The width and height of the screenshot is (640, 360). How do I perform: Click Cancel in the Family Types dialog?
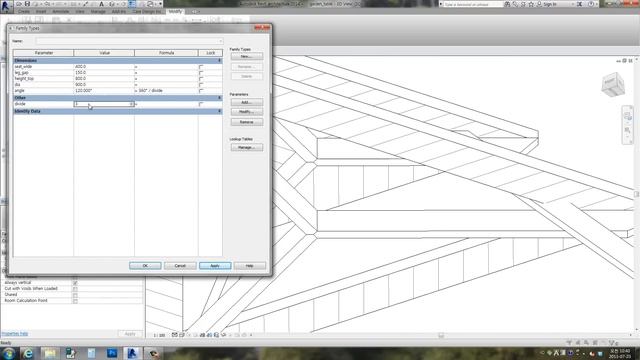coord(180,266)
